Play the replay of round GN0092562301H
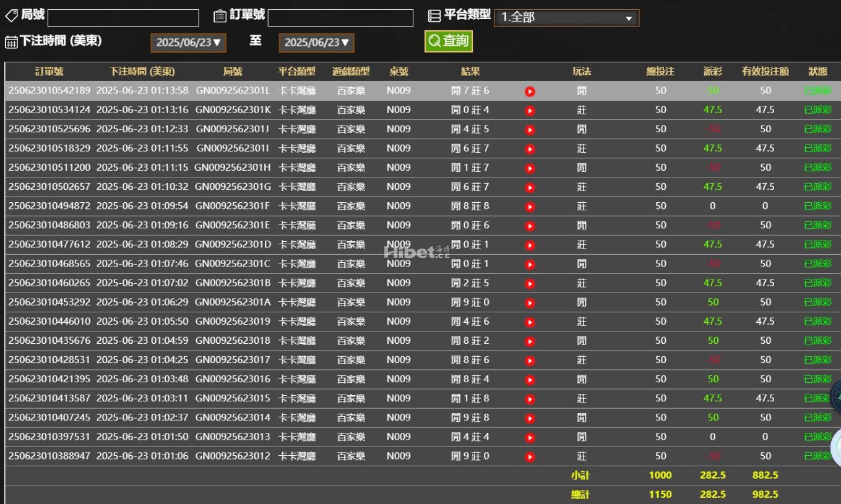 click(x=530, y=168)
